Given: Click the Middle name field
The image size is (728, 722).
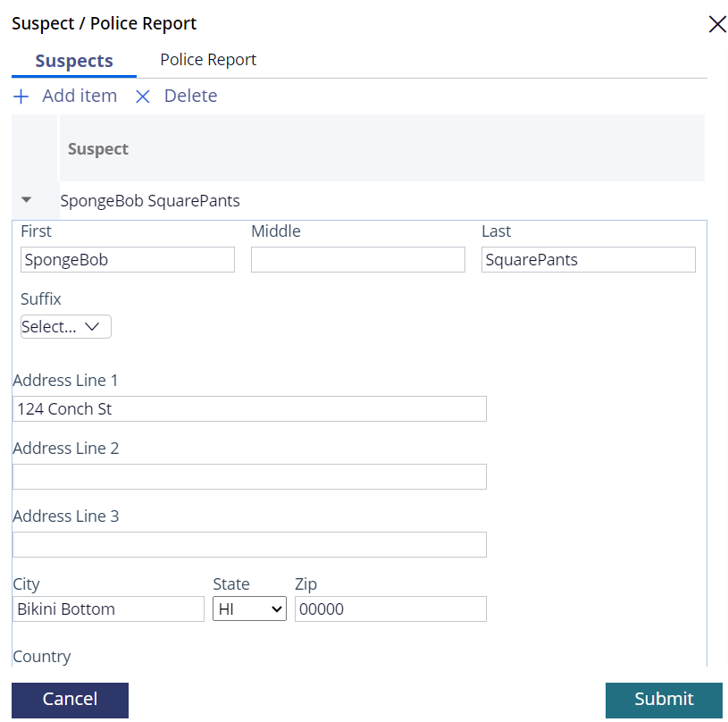Looking at the screenshot, I should click(358, 259).
